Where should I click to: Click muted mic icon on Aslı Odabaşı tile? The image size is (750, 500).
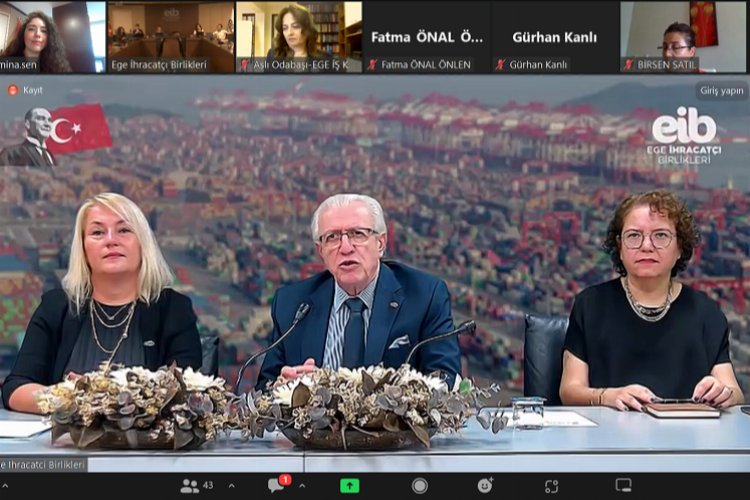244,65
